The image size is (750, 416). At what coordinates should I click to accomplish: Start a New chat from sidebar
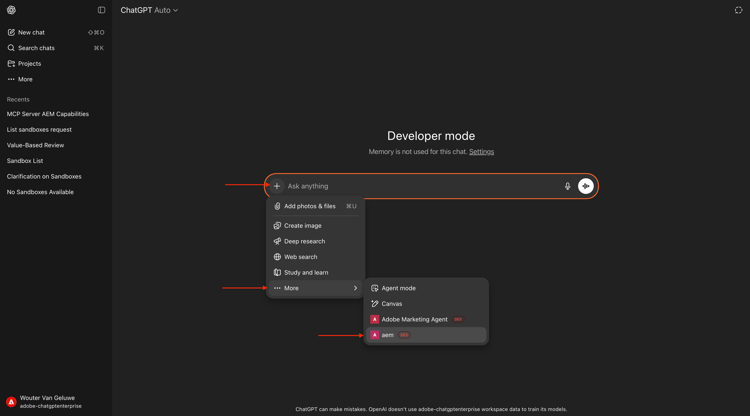[56, 33]
